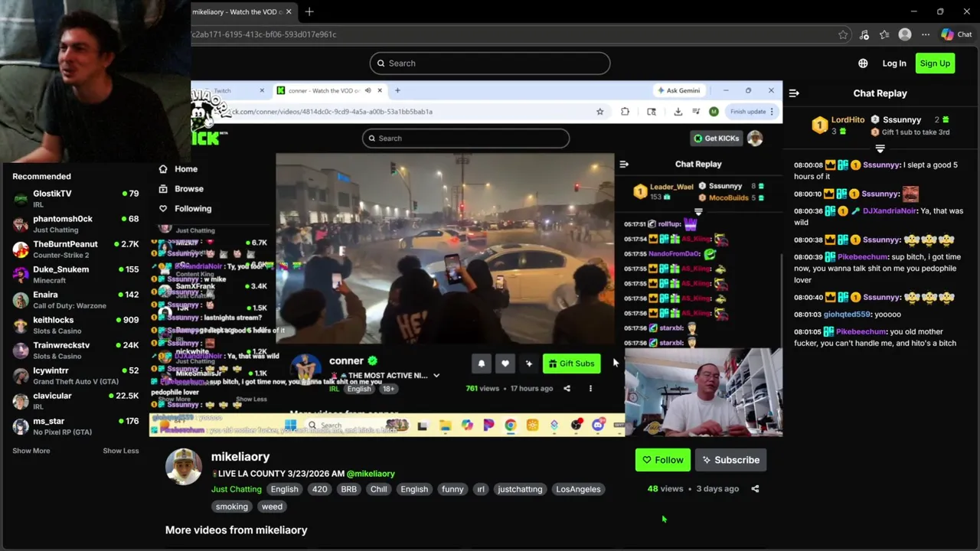Select the Chill tag
980x551 pixels.
(379, 489)
